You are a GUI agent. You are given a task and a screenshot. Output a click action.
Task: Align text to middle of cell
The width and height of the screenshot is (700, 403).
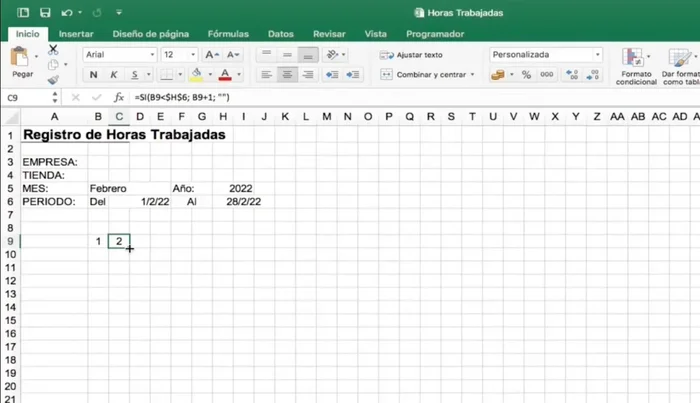(x=287, y=54)
